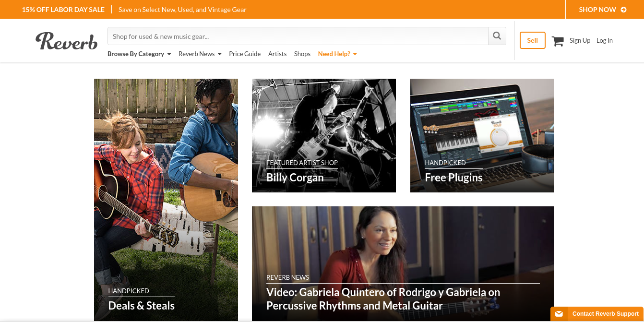Click the 15% Off Labor Day Sale text

coord(63,10)
